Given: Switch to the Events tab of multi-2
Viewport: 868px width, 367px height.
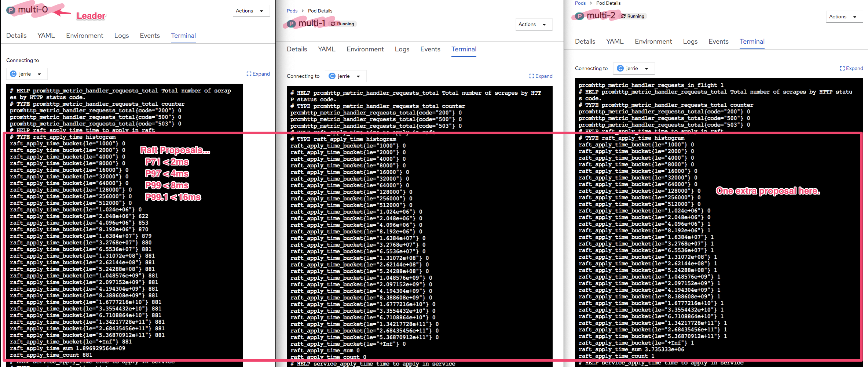Looking at the screenshot, I should (x=718, y=41).
